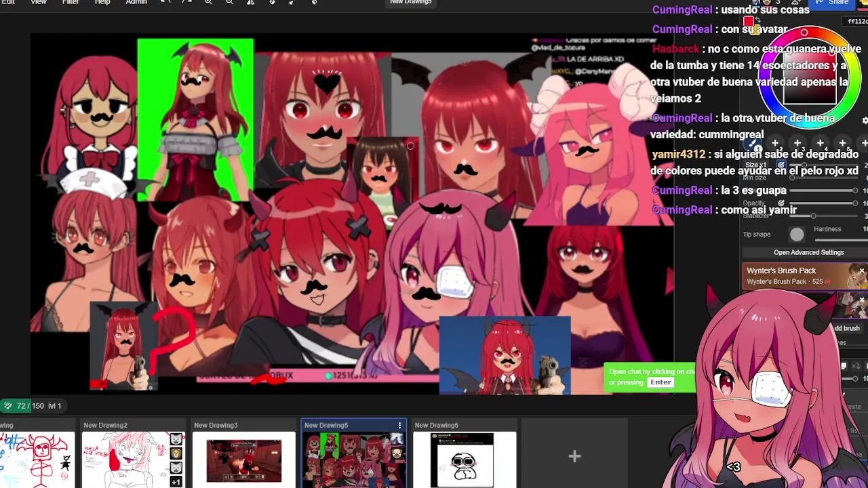868x488 pixels.
Task: Click the +1 collaborators badge on New Drawing2
Action: pos(176,482)
